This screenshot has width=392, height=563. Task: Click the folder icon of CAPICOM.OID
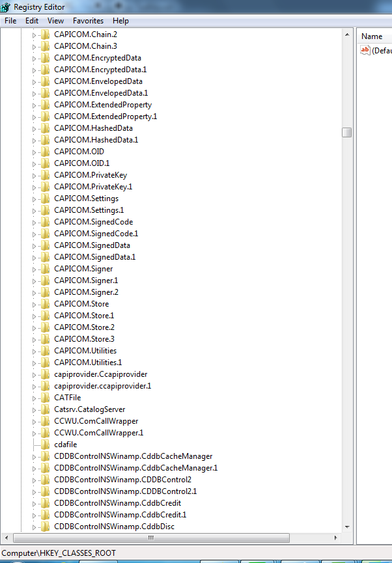click(45, 152)
